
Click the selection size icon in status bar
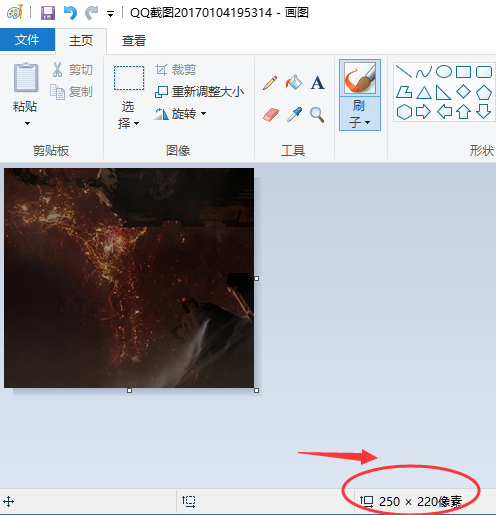click(189, 501)
